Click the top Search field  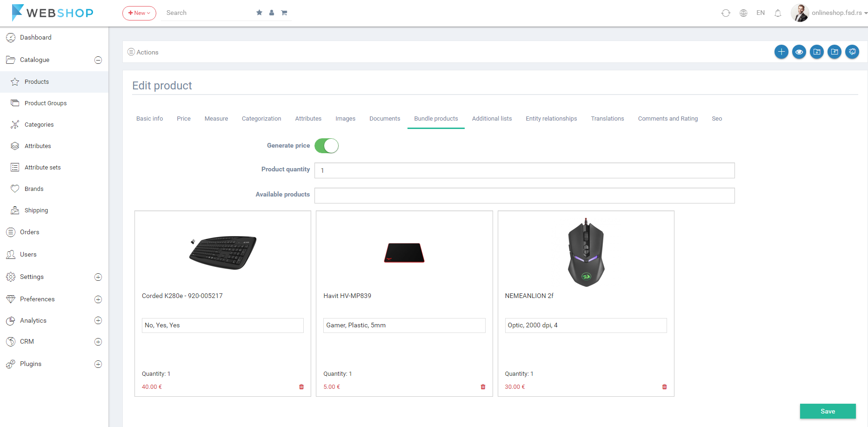click(207, 13)
